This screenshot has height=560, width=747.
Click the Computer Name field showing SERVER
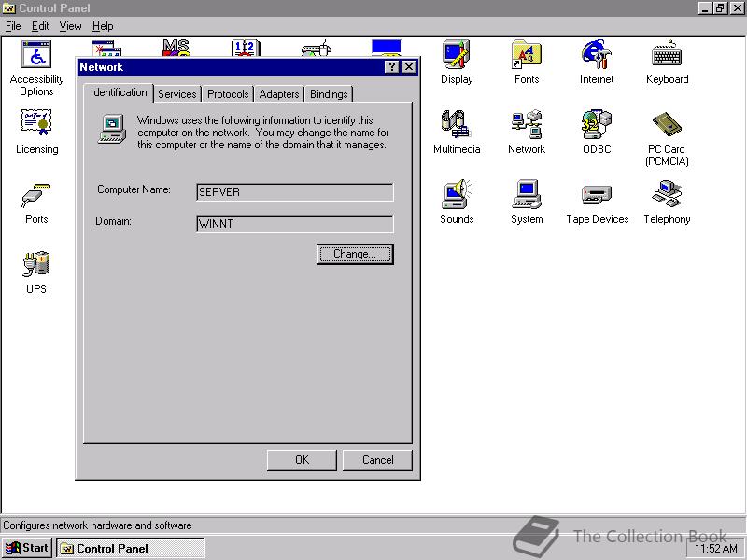(295, 192)
